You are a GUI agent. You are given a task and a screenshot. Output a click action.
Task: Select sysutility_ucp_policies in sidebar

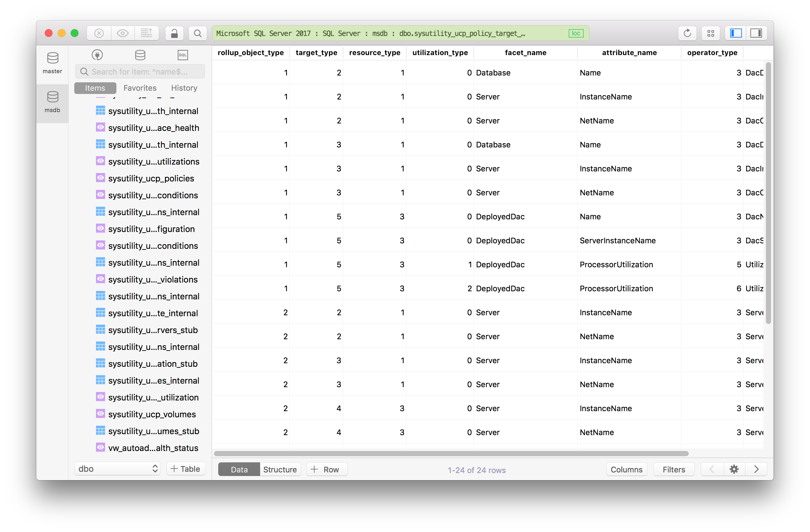pyautogui.click(x=150, y=178)
